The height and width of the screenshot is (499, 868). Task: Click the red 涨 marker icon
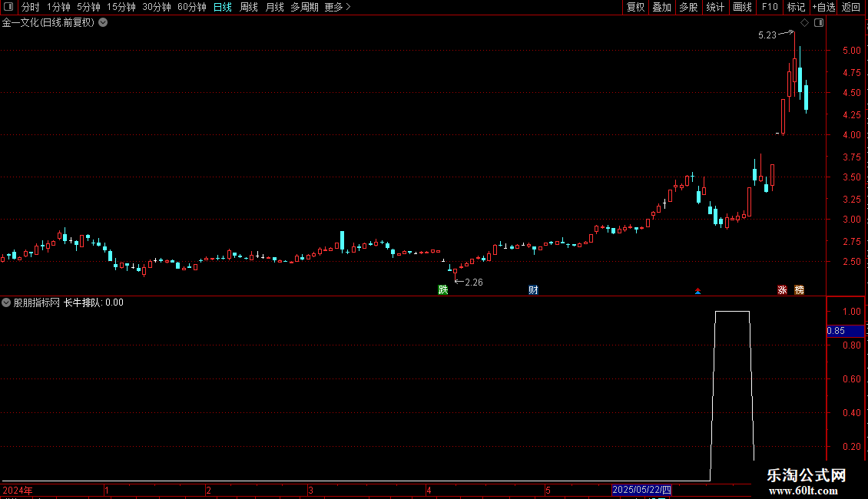tap(782, 290)
